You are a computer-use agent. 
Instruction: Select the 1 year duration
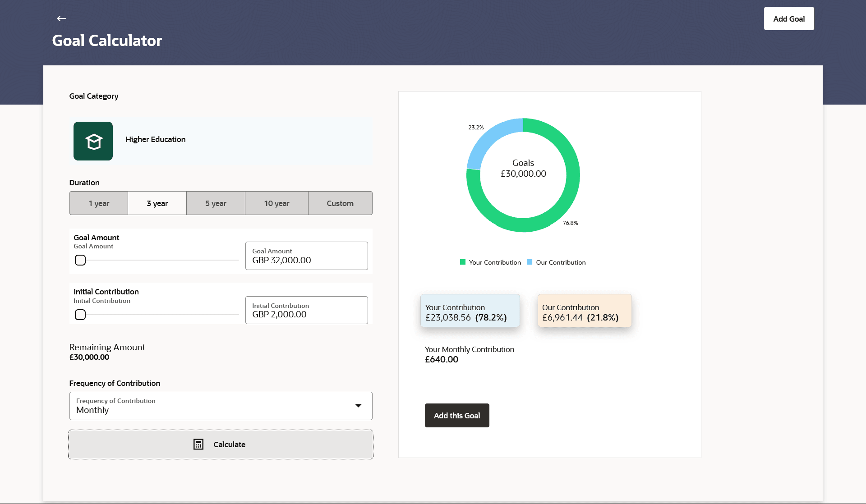pos(99,203)
